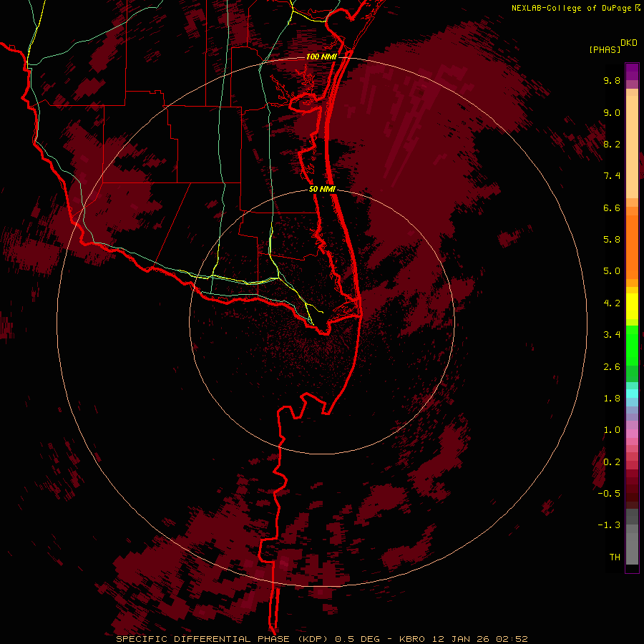Click the 8.2 scale value
The height and width of the screenshot is (644, 644).
tap(612, 144)
